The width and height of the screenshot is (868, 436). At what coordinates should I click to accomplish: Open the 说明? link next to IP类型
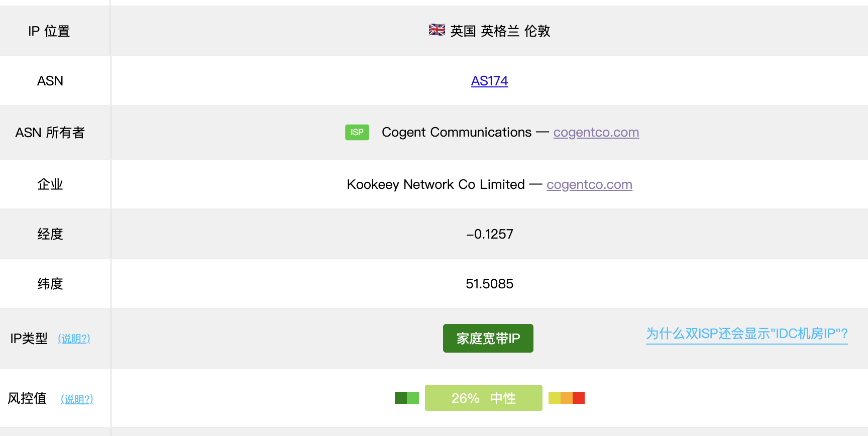pos(74,338)
